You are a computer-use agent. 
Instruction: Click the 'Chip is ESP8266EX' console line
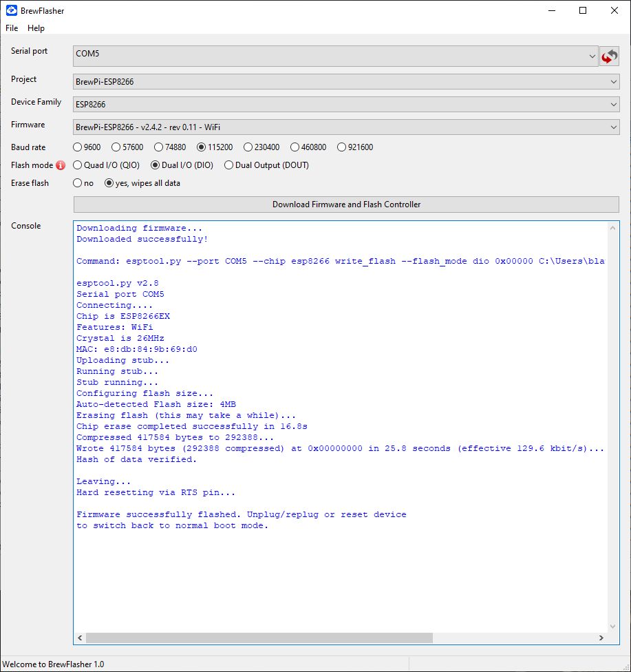tap(123, 316)
